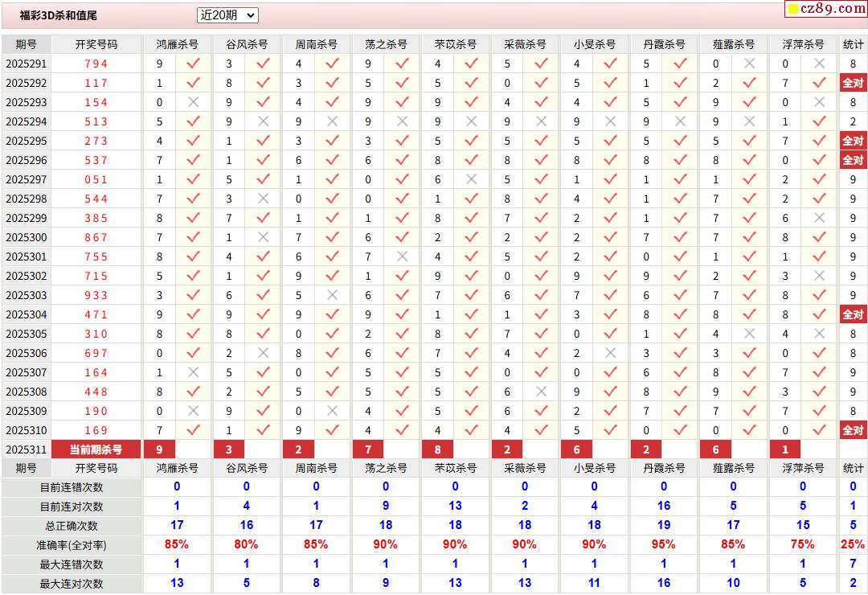Click winning number 794 in row 2025291
Screen dimensions: 868x595
pos(96,64)
